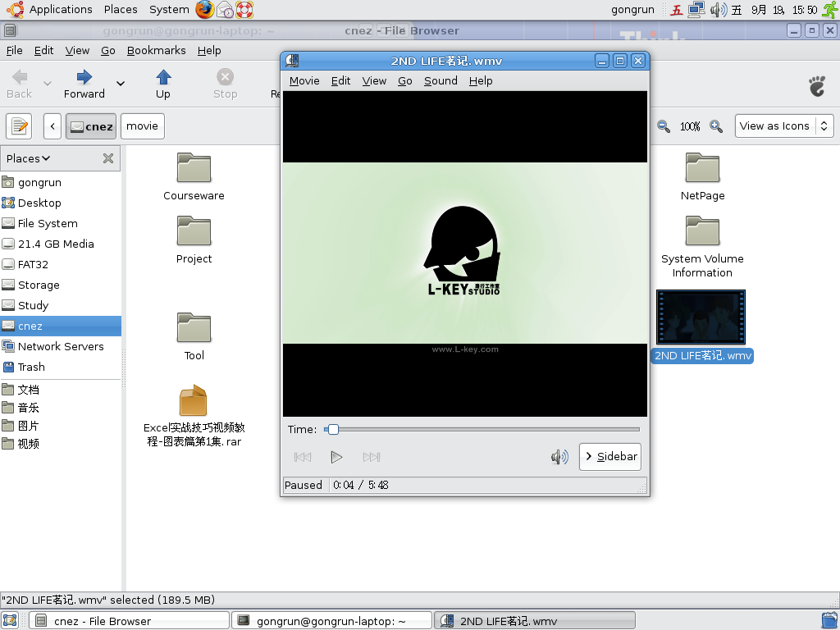Open the Movie menu in the player
The image size is (840, 630).
(x=304, y=81)
